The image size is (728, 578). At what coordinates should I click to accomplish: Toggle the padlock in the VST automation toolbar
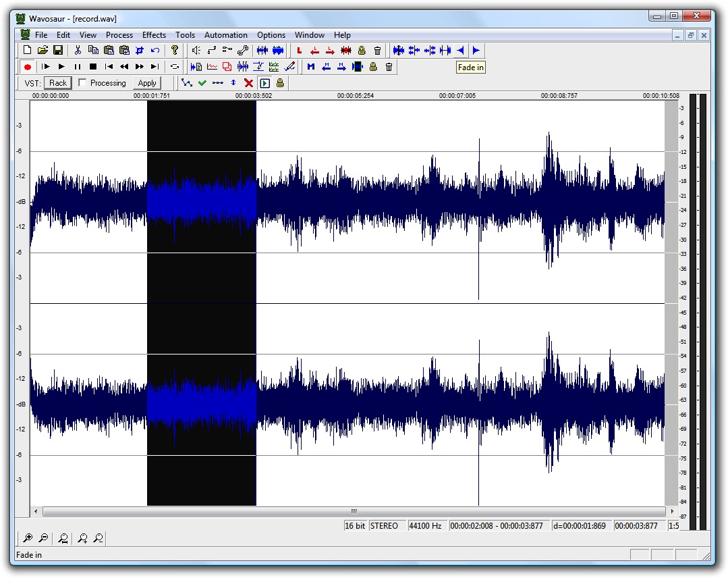(280, 83)
